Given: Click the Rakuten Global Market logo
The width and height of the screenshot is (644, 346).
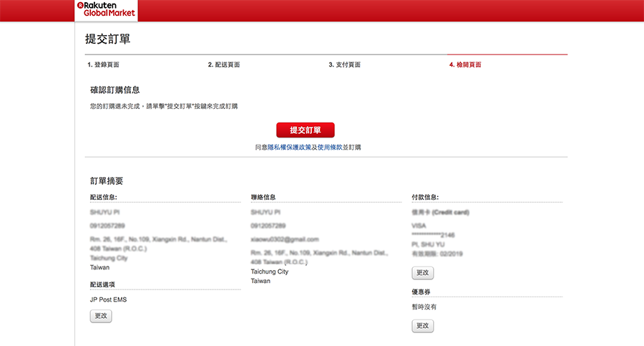Looking at the screenshot, I should 106,9.
